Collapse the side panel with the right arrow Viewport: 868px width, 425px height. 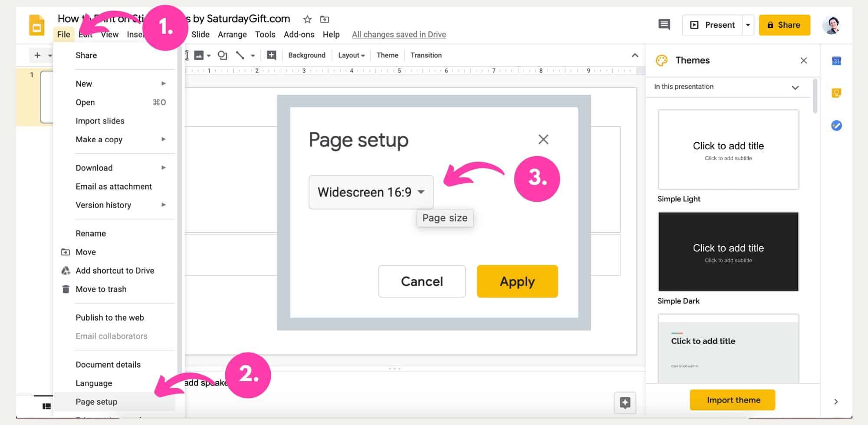click(x=836, y=401)
